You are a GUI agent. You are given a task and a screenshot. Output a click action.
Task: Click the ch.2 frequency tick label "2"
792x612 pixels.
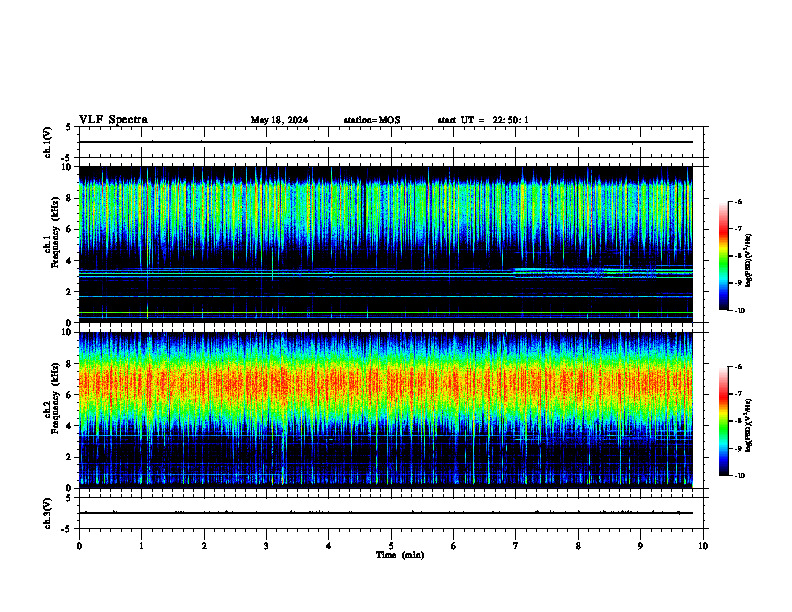70,457
